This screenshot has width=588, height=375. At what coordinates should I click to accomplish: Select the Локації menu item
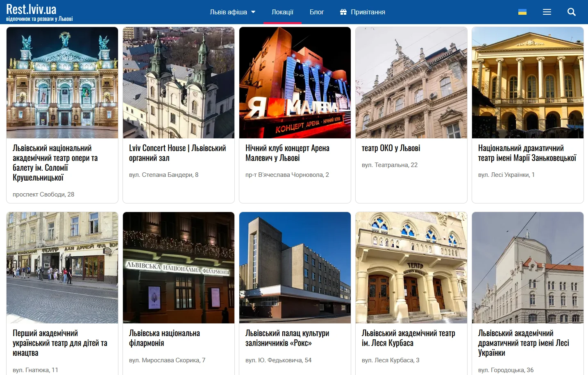(x=282, y=12)
